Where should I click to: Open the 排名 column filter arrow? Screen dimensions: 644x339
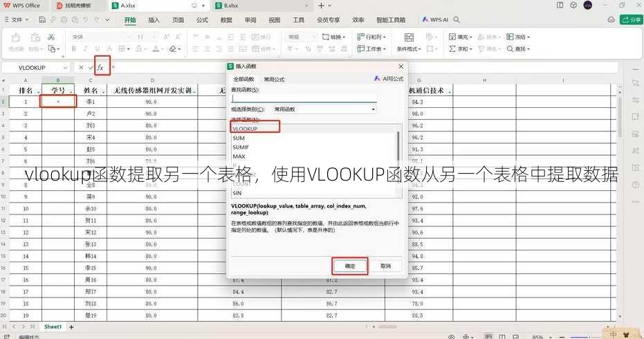tap(38, 91)
